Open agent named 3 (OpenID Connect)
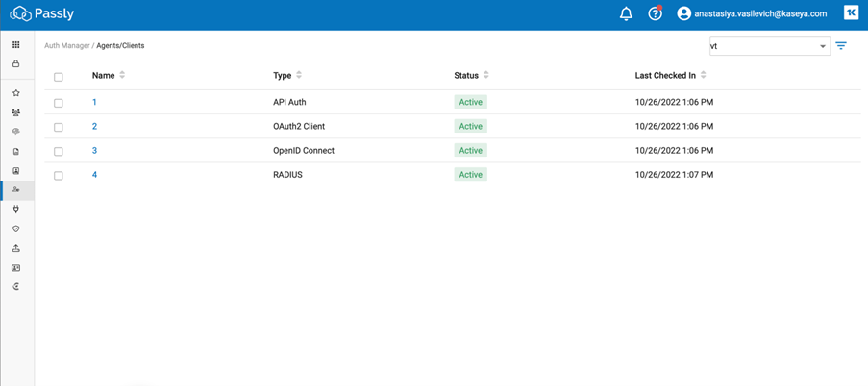 tap(94, 151)
